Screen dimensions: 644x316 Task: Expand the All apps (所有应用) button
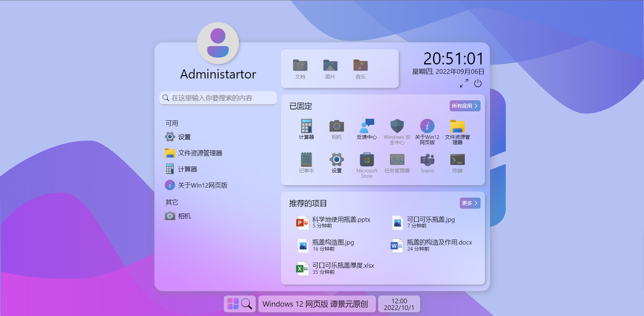[x=465, y=106]
